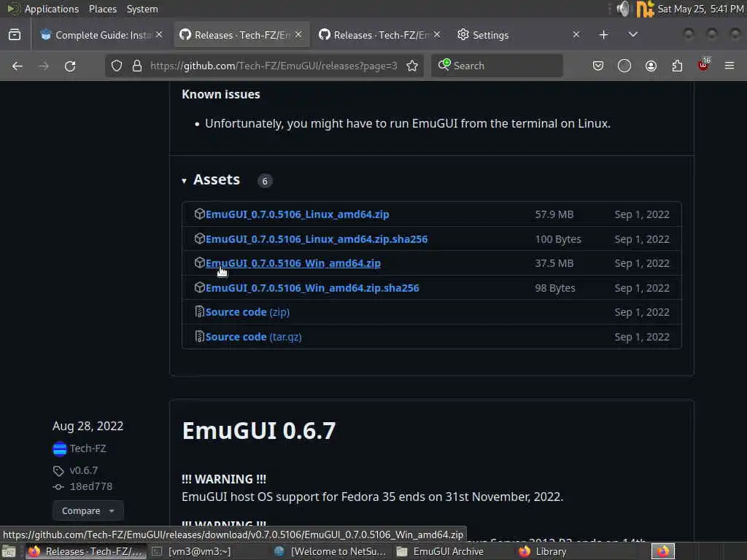Click the padlock site info icon
Image resolution: width=747 pixels, height=560 pixels.
(x=136, y=66)
